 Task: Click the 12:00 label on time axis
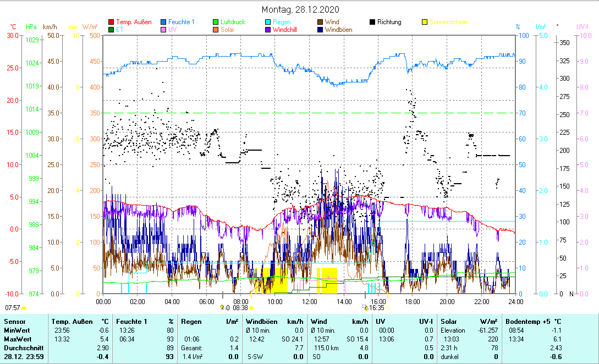pyautogui.click(x=310, y=301)
